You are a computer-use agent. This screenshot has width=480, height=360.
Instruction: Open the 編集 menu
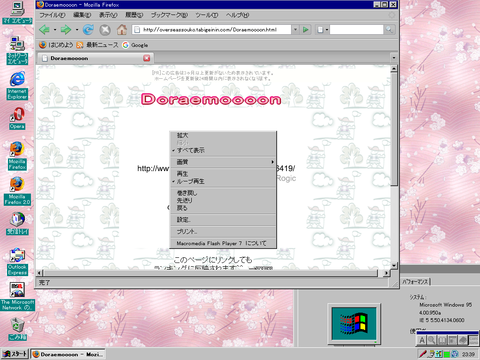click(82, 15)
